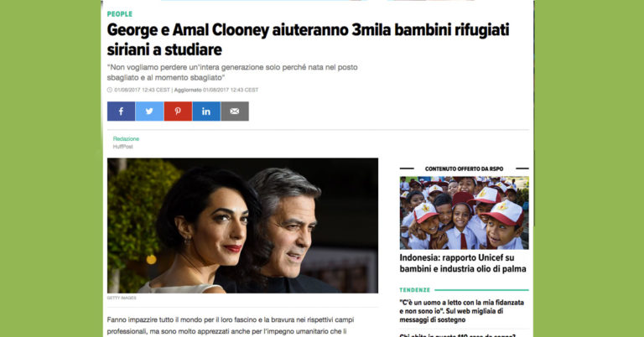Image resolution: width=644 pixels, height=337 pixels.
Task: Click the TENDENZE section header
Action: [x=414, y=290]
